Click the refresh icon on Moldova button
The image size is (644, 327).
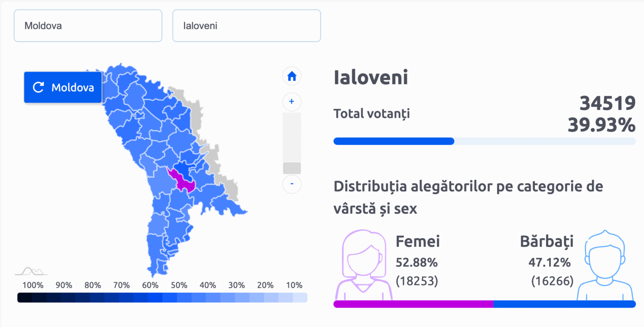pyautogui.click(x=39, y=88)
